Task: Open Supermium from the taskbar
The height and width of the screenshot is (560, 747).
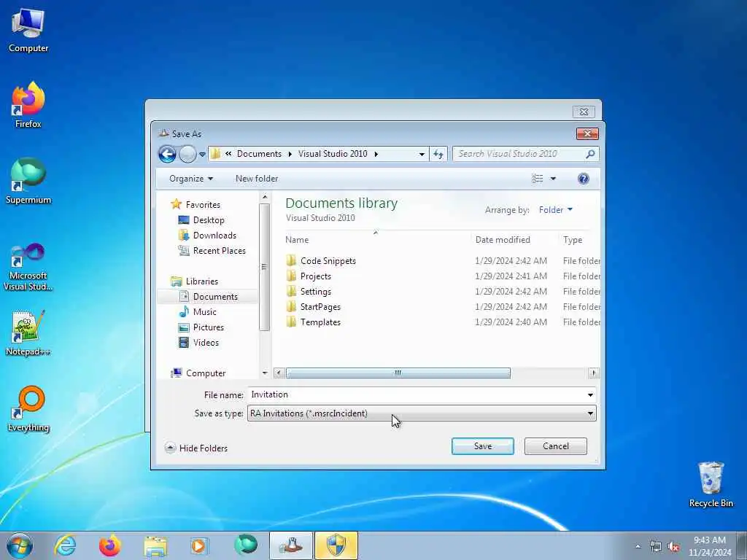Action: pyautogui.click(x=245, y=545)
